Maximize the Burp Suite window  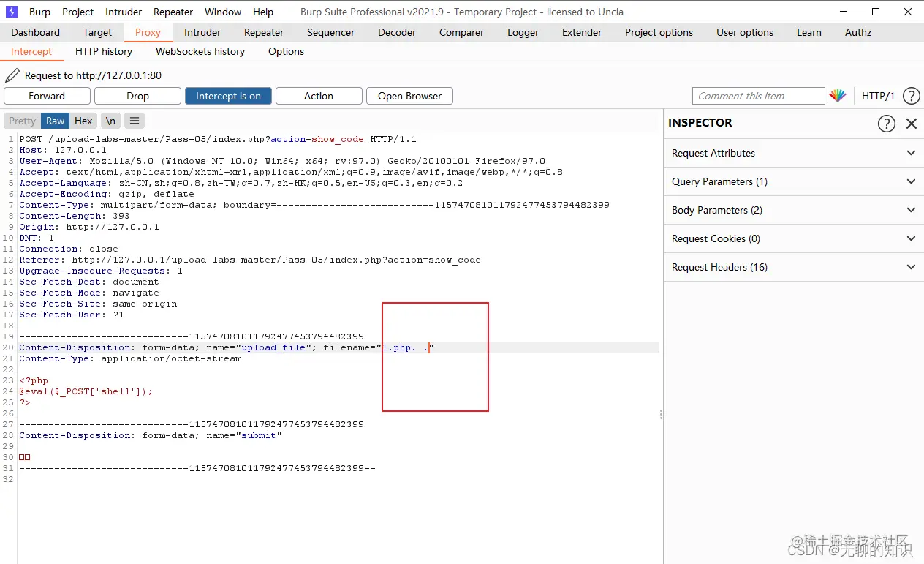point(876,12)
